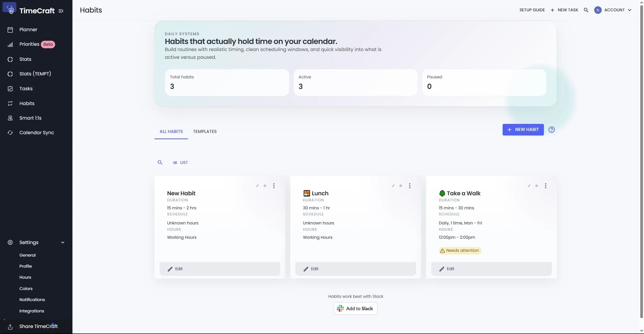Viewport: 644px width, 334px height.
Task: Click the small pencil icon on New Habit card
Action: (x=257, y=186)
